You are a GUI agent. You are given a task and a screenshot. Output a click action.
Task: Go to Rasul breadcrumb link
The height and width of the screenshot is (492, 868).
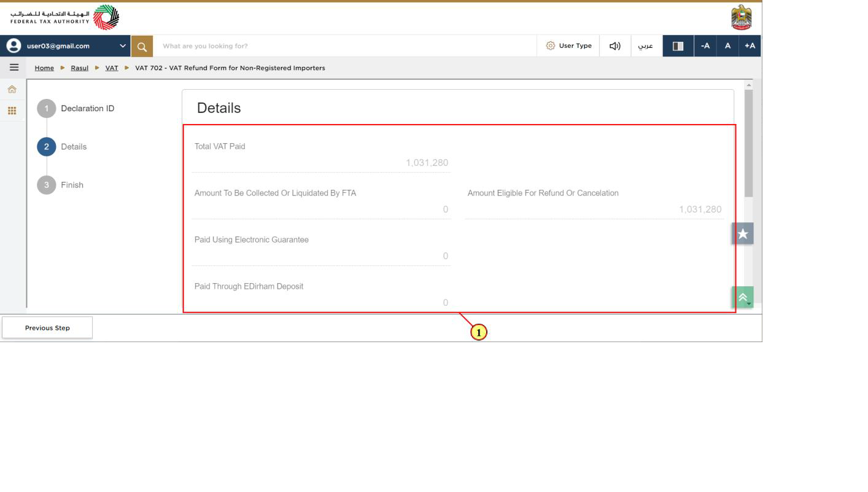coord(79,68)
